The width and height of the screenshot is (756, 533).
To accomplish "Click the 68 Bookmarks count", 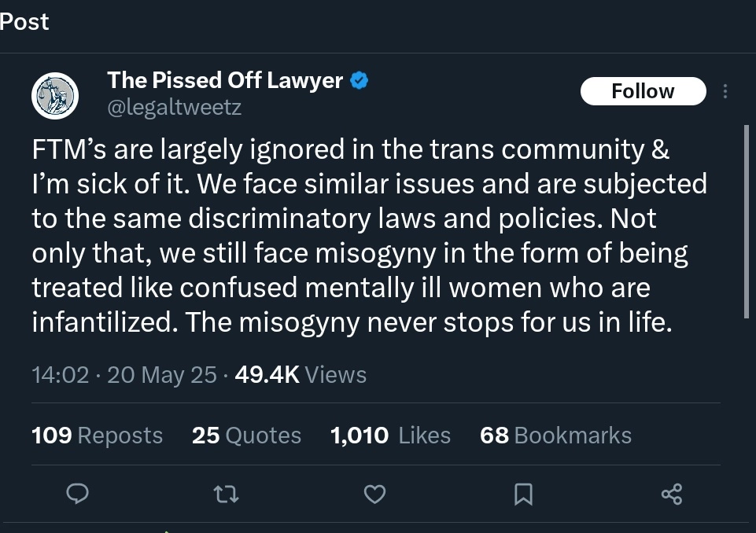I will tap(555, 436).
